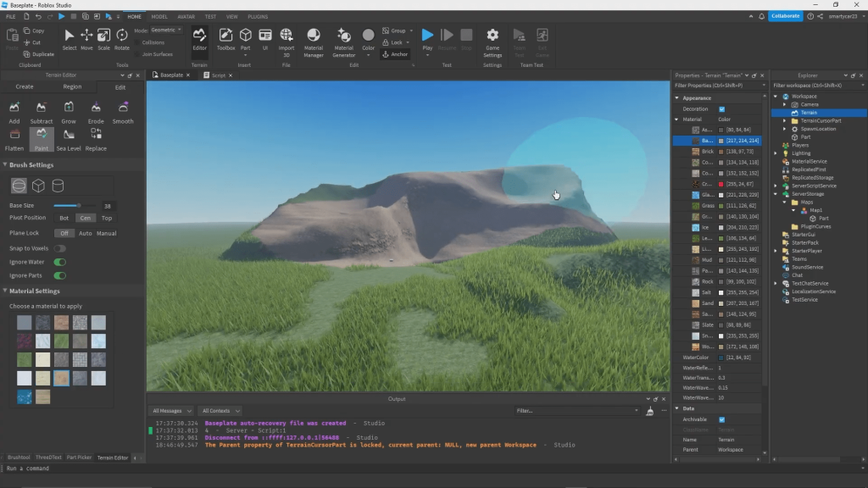The image size is (868, 488).
Task: Activate the Select tool in ribbon
Action: point(70,40)
